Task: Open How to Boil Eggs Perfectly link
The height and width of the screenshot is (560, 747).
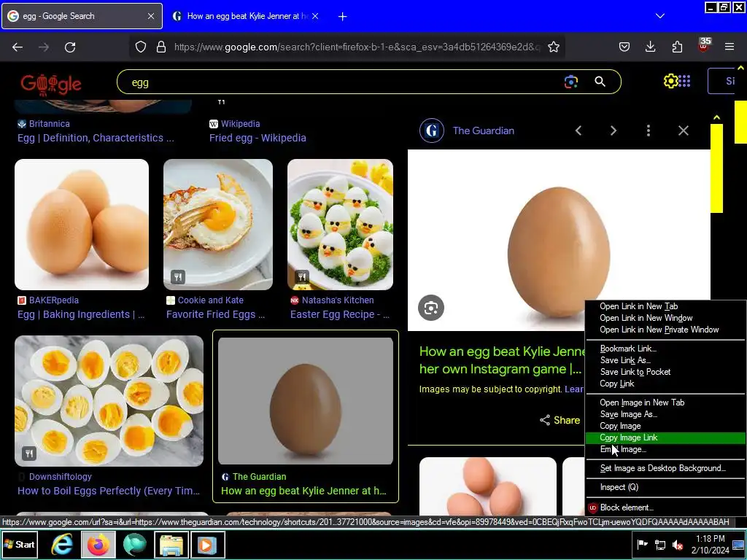Action: coord(109,491)
